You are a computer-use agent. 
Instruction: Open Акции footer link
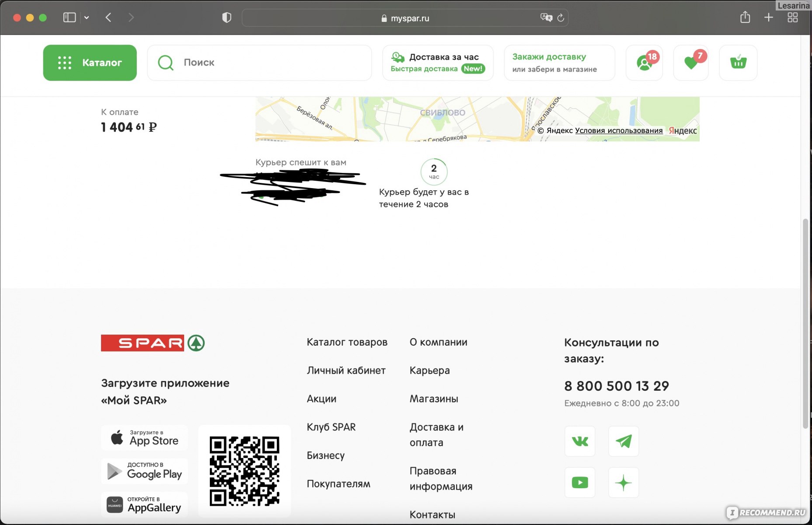tap(321, 399)
